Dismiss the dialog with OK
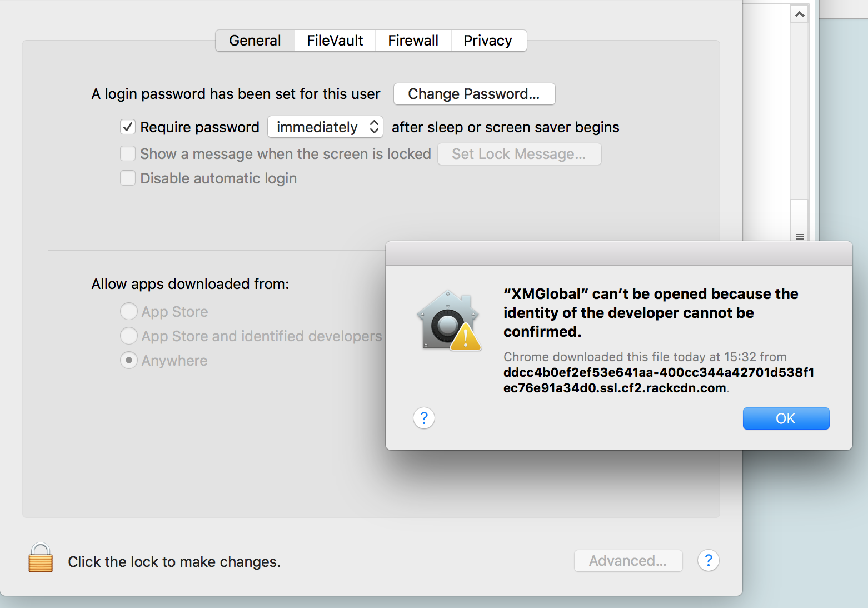 click(786, 418)
